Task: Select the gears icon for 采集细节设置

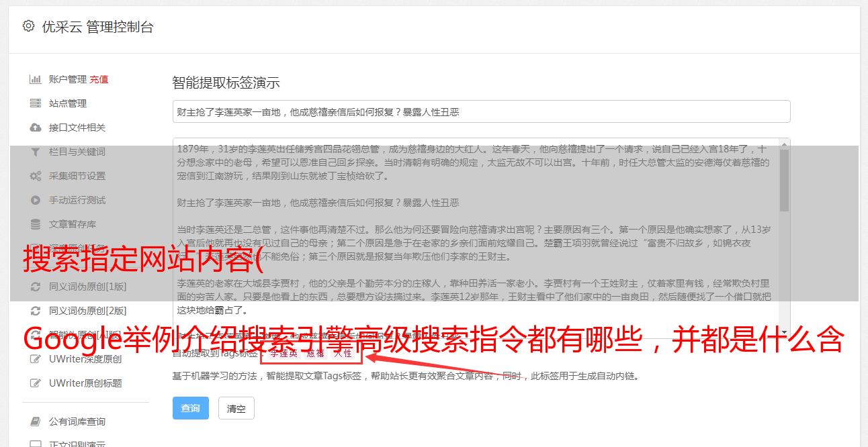Action: (x=36, y=176)
